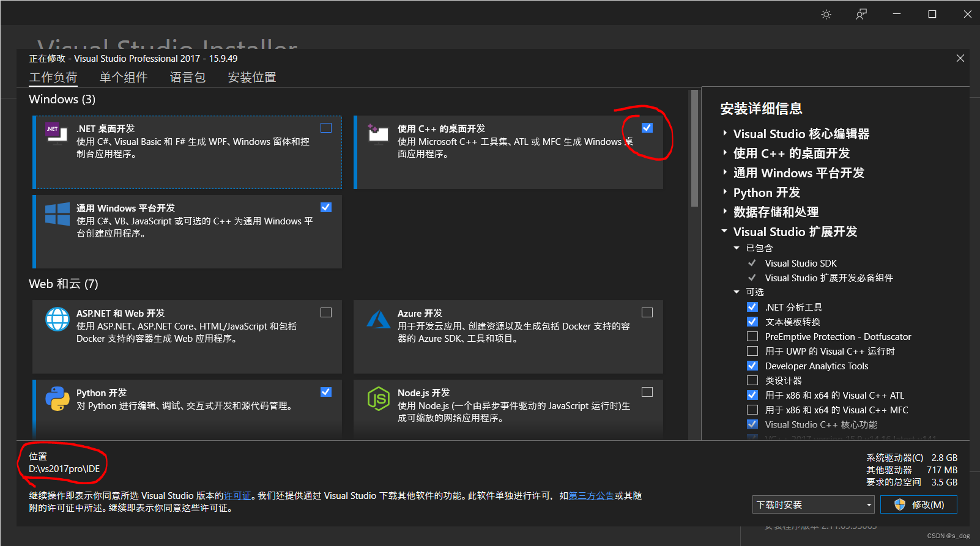Open the 下载时安装 dropdown
Viewport: 980px width, 546px height.
tap(813, 504)
